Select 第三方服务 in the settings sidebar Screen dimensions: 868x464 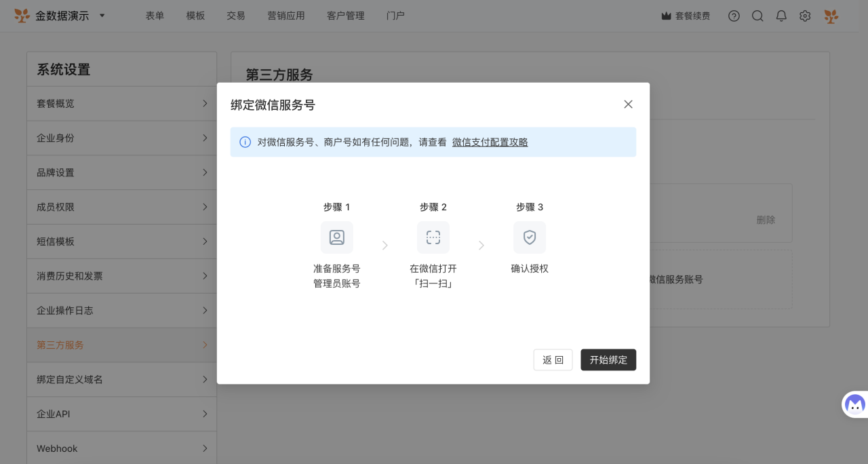point(122,345)
